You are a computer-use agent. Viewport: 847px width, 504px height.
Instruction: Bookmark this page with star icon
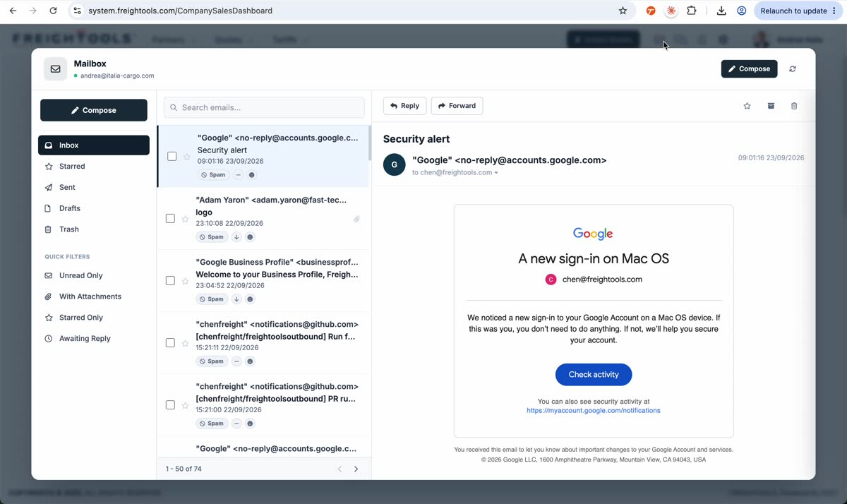pyautogui.click(x=623, y=11)
